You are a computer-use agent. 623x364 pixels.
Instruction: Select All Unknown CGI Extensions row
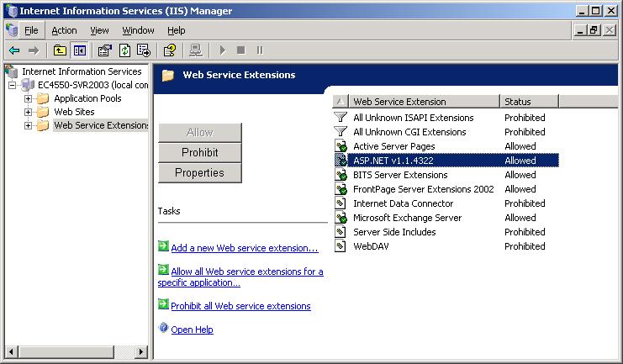(x=446, y=132)
